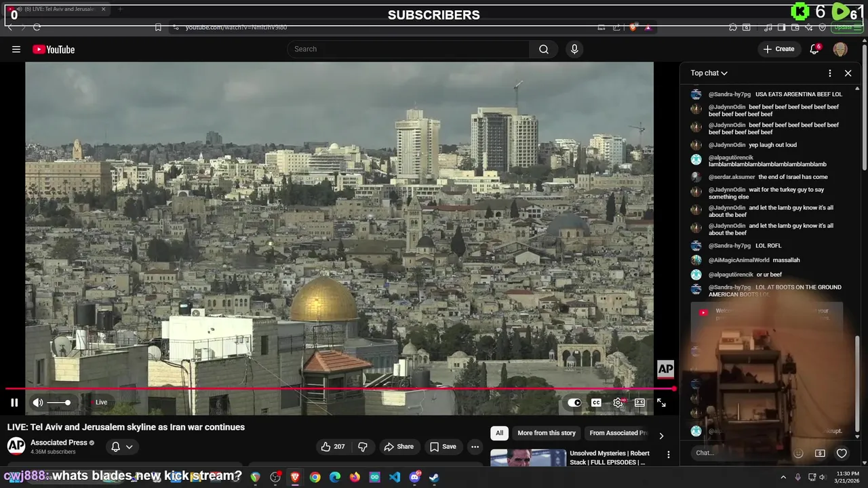The height and width of the screenshot is (488, 868).
Task: Open the YouTube guide hamburger menu
Action: [16, 49]
